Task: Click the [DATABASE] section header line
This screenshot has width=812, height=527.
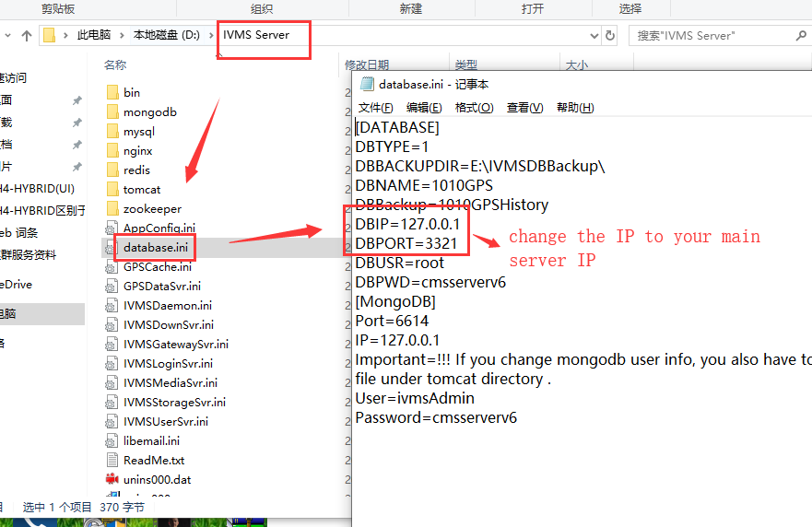Action: click(x=397, y=127)
